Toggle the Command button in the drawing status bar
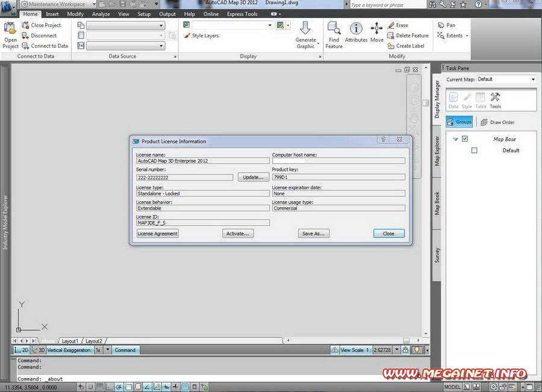This screenshot has height=392, width=542. click(125, 350)
